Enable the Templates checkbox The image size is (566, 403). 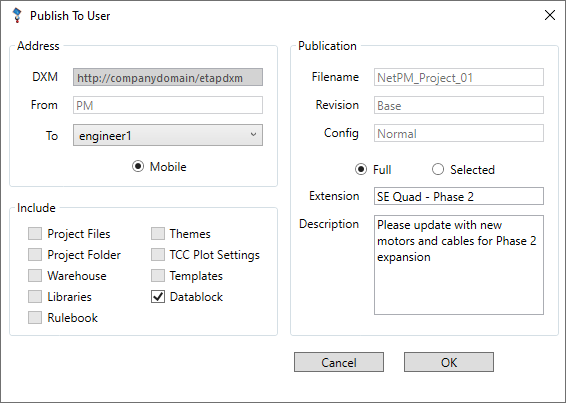click(x=158, y=276)
